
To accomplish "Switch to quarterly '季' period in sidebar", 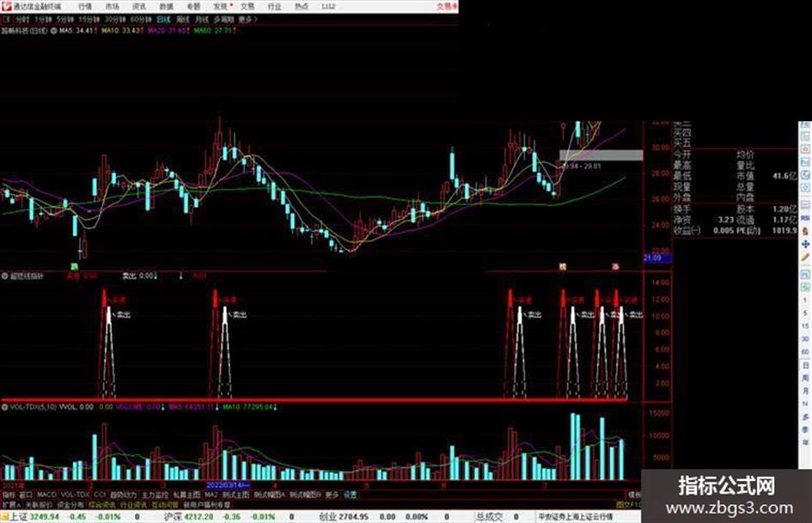I will coord(805,429).
